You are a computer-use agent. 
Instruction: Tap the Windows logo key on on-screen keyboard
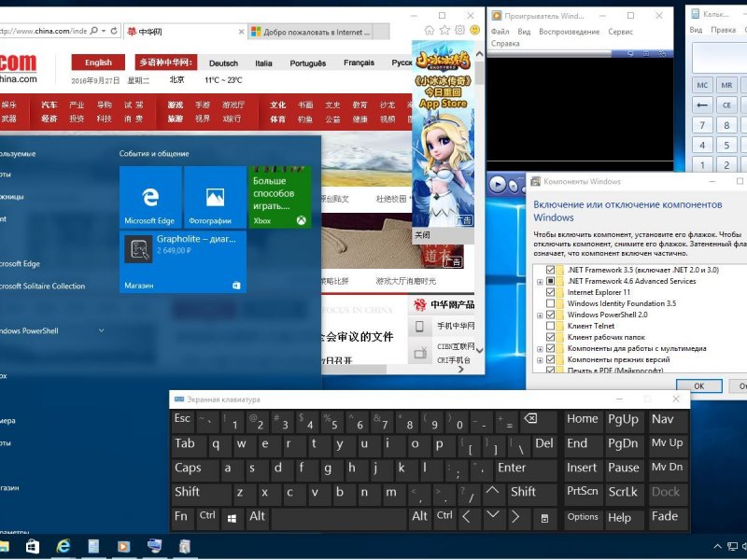(x=232, y=518)
